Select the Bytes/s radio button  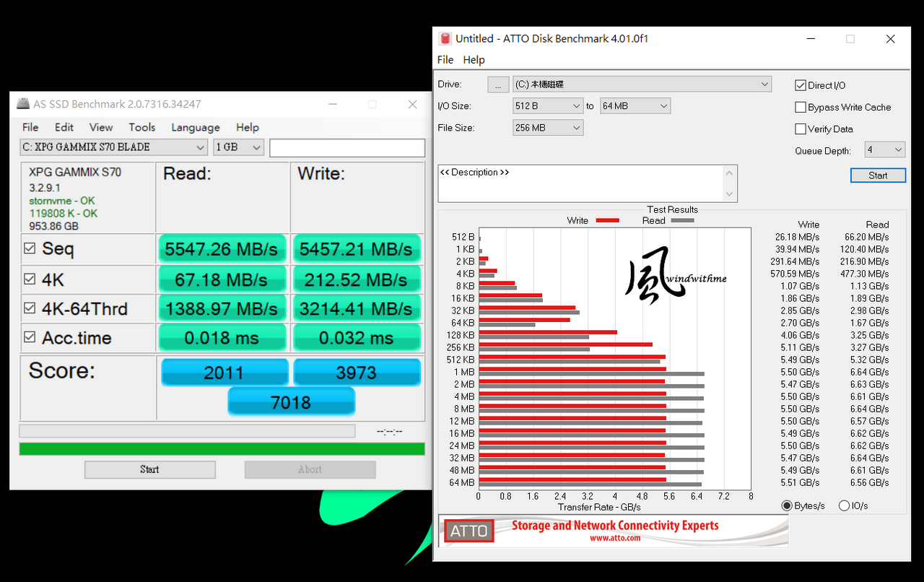click(x=787, y=505)
